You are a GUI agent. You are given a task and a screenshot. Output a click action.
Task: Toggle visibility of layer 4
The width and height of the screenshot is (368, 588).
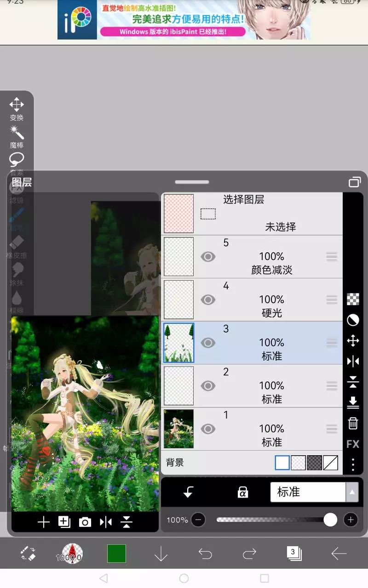tap(208, 300)
